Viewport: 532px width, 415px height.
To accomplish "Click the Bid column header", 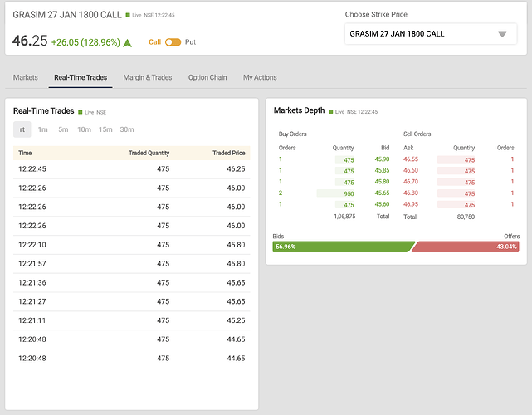I will (385, 148).
